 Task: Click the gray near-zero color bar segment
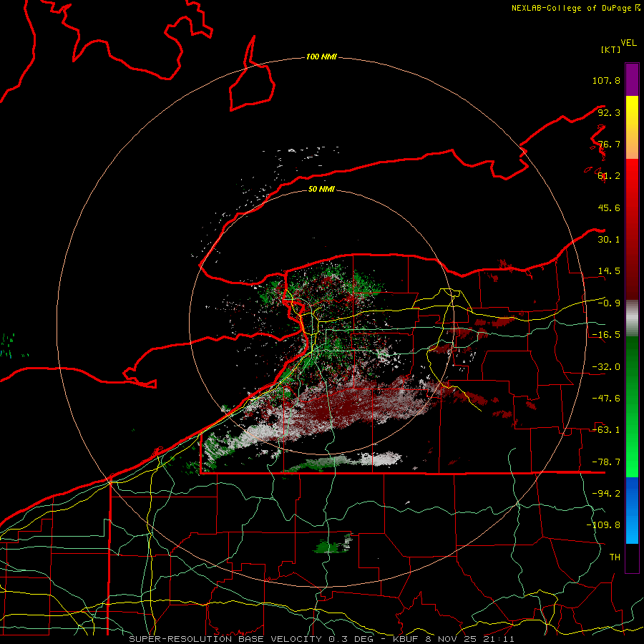pos(632,318)
